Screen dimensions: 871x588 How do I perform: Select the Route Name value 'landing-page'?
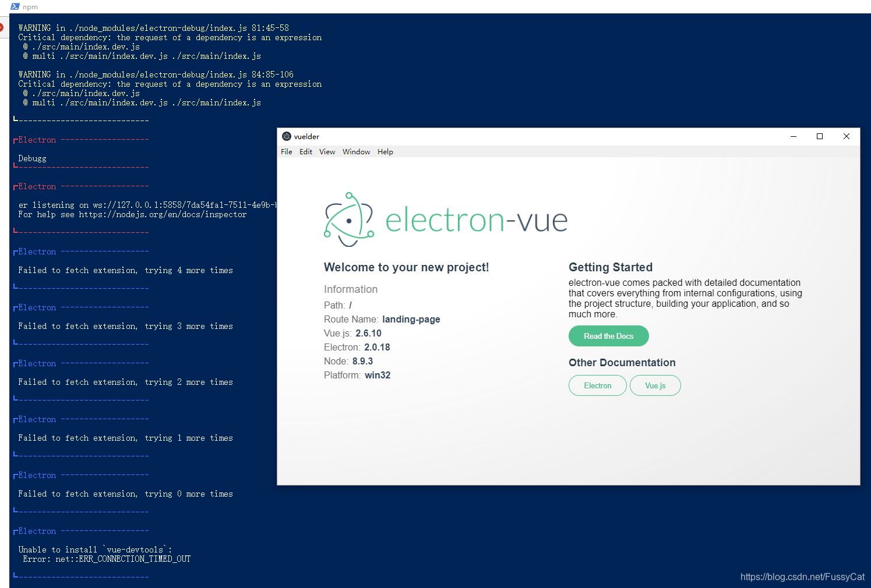[x=411, y=319]
